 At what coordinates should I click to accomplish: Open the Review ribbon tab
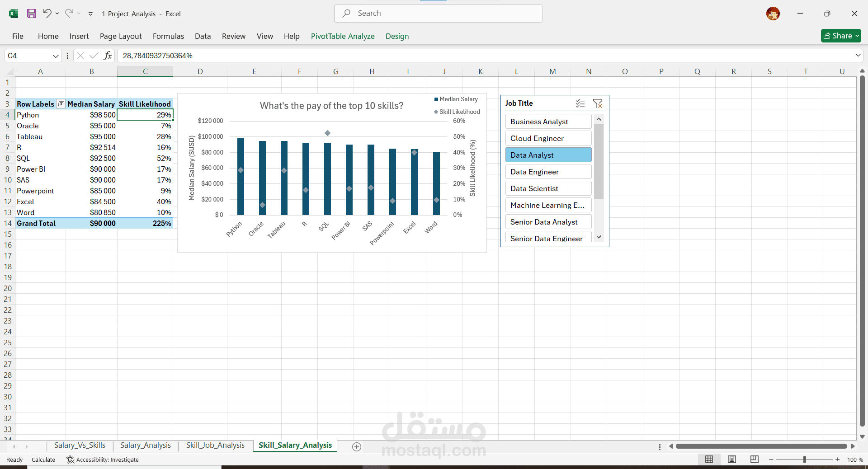tap(234, 36)
